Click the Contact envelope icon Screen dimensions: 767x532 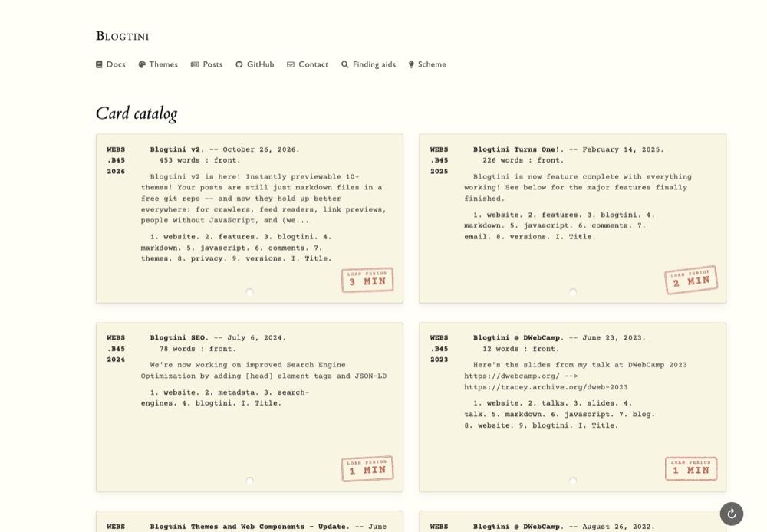[x=291, y=64]
